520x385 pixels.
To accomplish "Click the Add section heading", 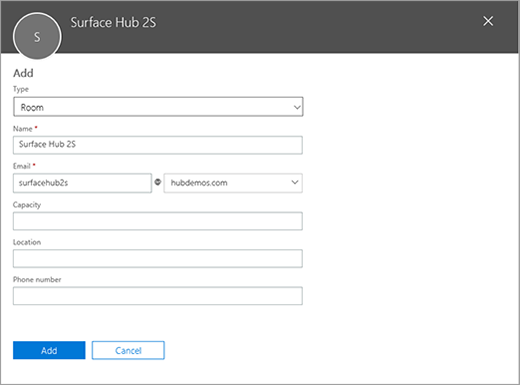I will click(23, 73).
